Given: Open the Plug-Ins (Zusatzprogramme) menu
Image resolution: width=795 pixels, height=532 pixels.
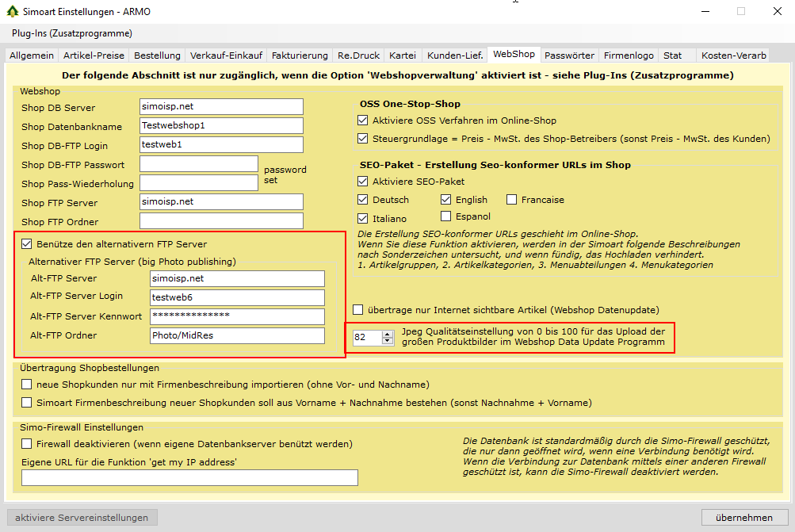Looking at the screenshot, I should coord(71,33).
